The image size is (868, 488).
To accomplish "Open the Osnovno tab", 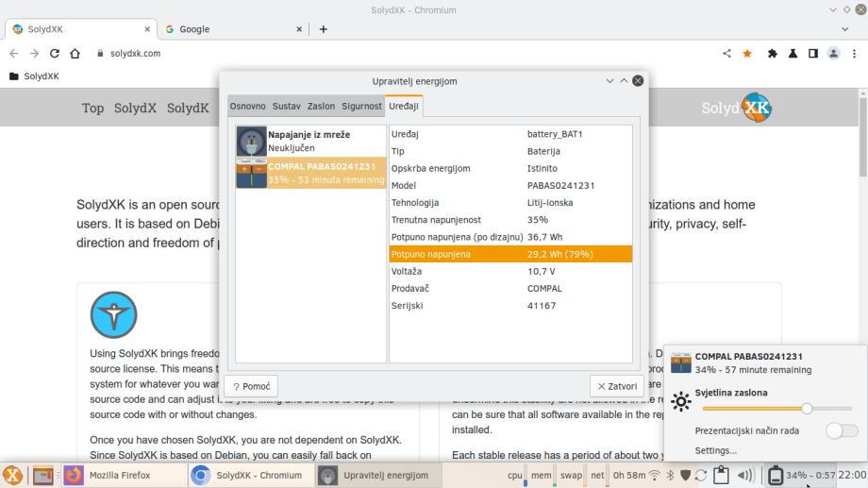I will click(x=247, y=106).
